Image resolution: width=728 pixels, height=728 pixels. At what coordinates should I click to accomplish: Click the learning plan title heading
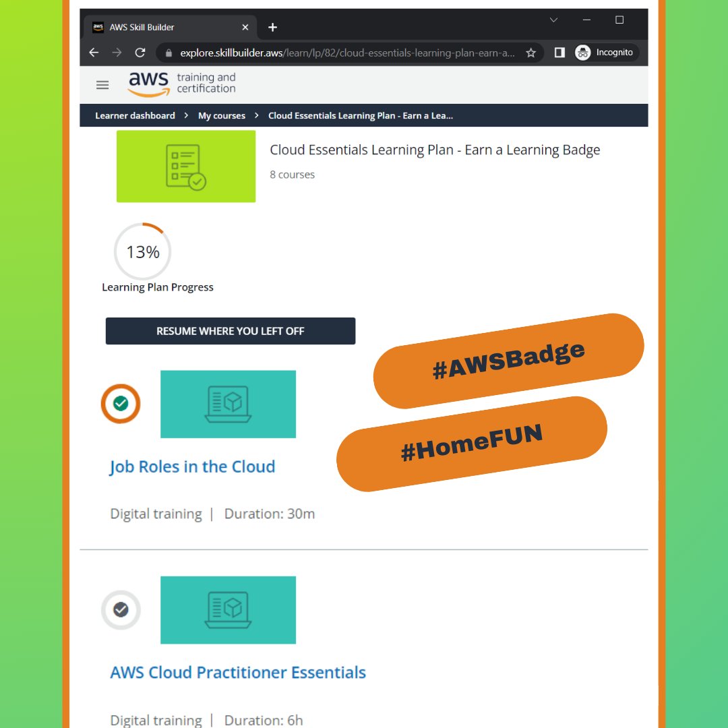435,150
